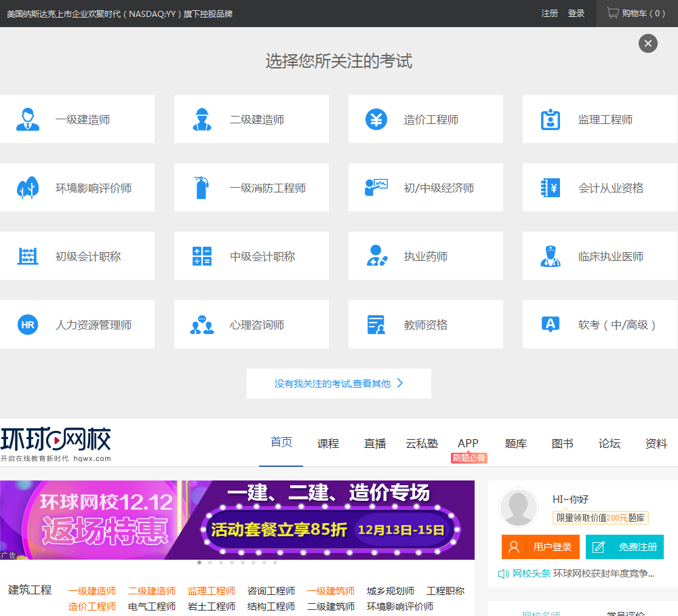Click the 监理工程师 link under 建筑工程
The image size is (678, 616).
[211, 591]
